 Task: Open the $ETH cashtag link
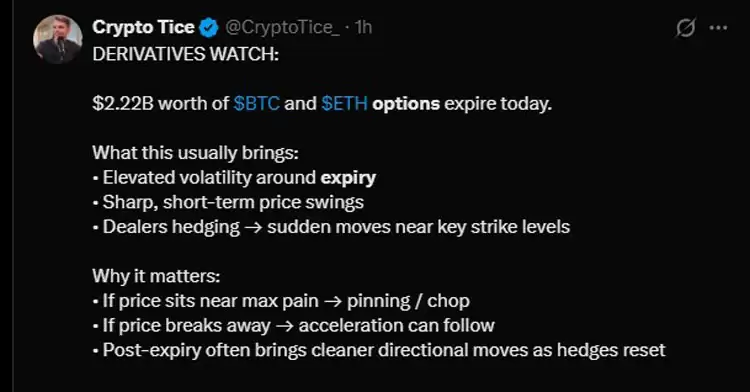(344, 103)
